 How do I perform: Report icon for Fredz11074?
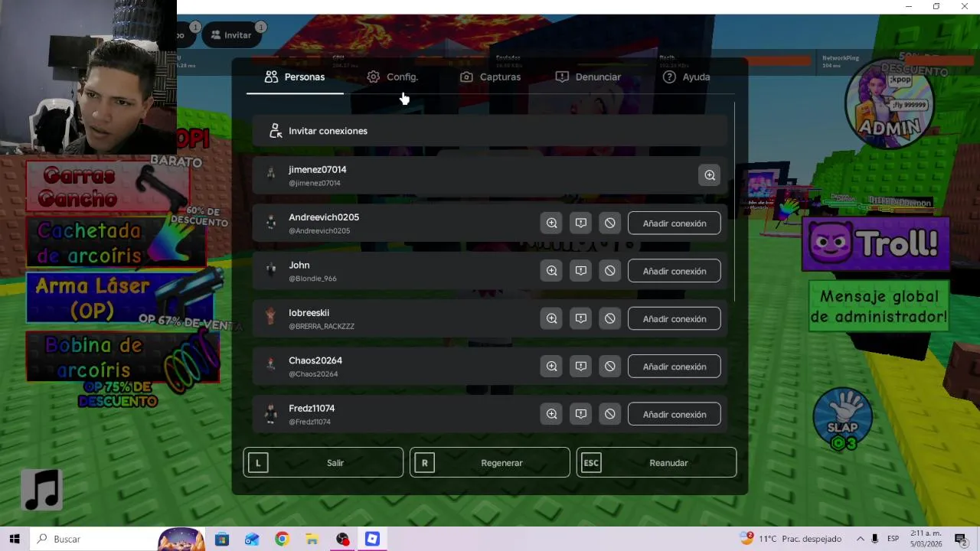coord(580,414)
